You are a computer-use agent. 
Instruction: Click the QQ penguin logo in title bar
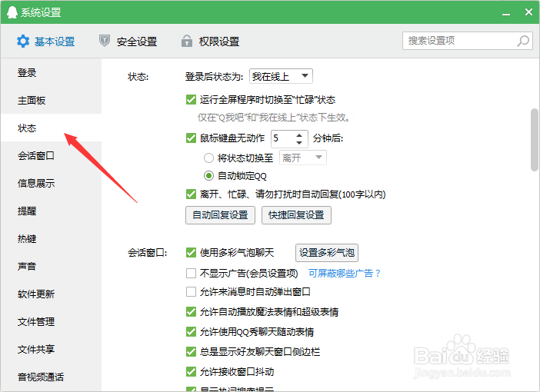[12, 12]
